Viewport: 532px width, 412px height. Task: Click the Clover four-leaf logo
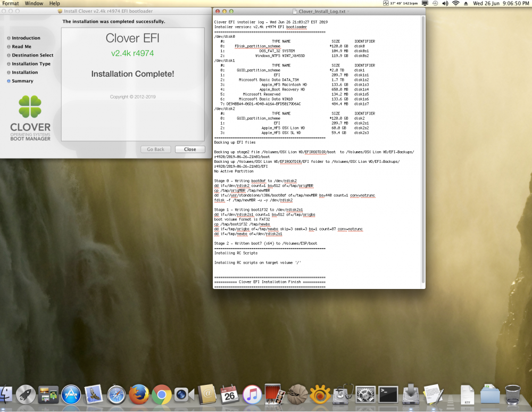pyautogui.click(x=30, y=106)
